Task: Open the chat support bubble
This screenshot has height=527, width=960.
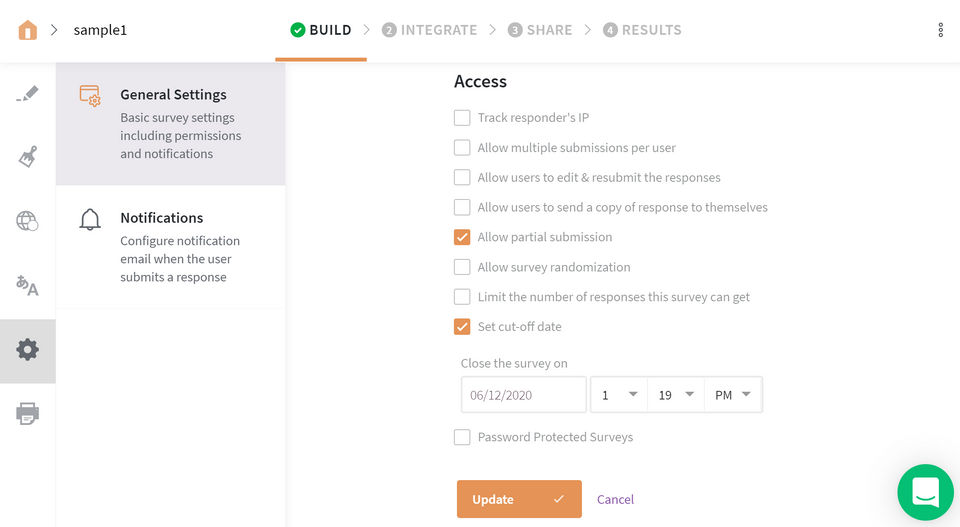Action: coord(925,492)
